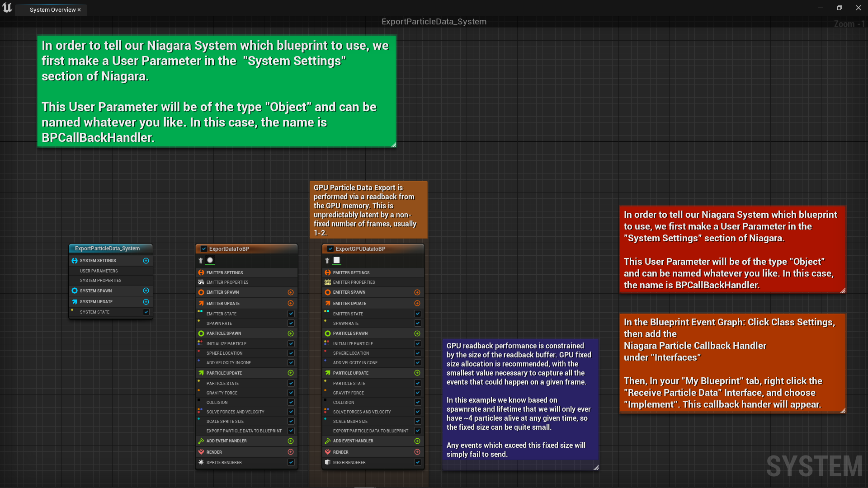Toggle Sprite Renderer checkbox

point(291,462)
